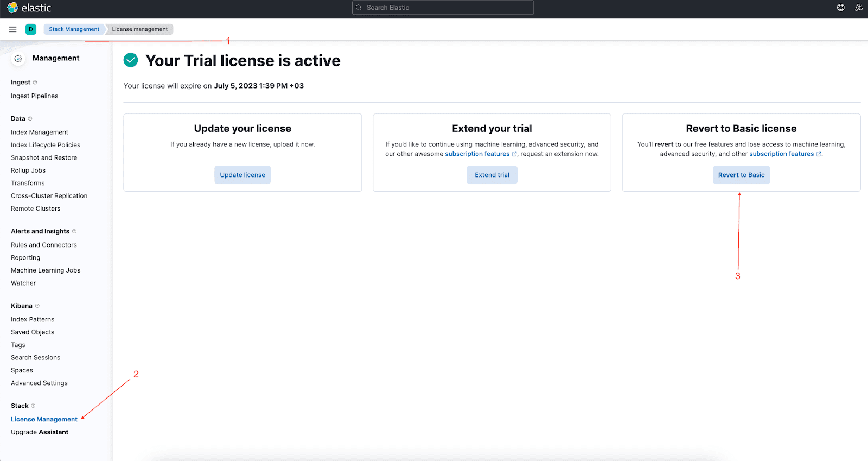Click the Update license button

click(242, 175)
